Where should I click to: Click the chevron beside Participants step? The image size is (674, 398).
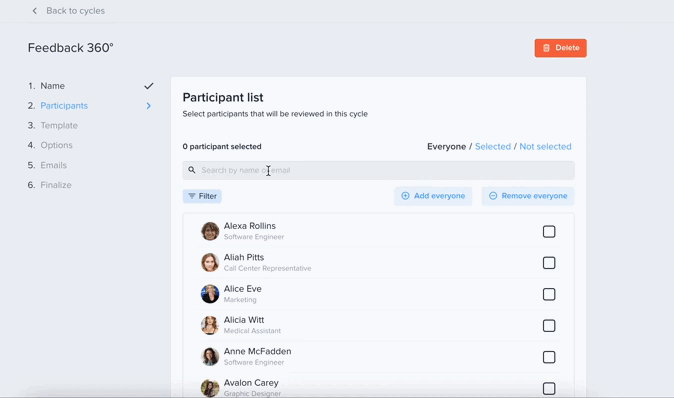(149, 106)
